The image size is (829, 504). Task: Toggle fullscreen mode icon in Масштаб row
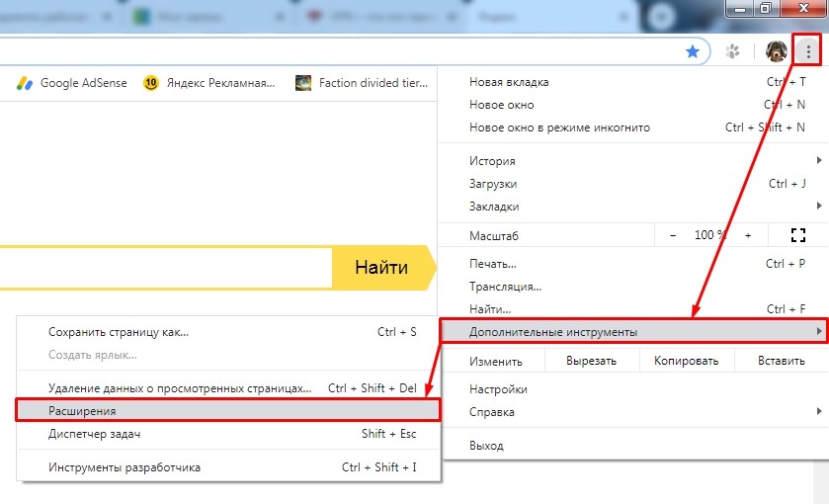click(797, 235)
